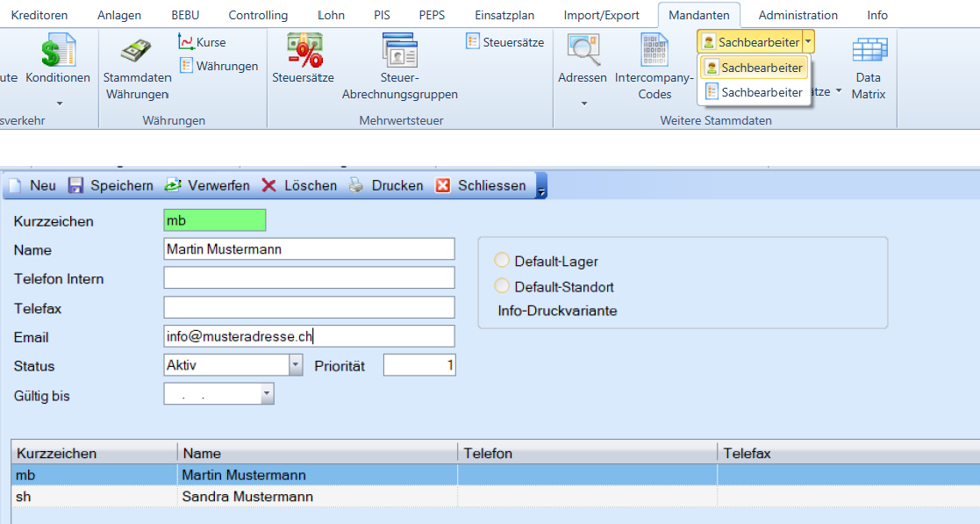The width and height of the screenshot is (980, 524).
Task: Open the small Steuersätze list icon
Action: [473, 42]
